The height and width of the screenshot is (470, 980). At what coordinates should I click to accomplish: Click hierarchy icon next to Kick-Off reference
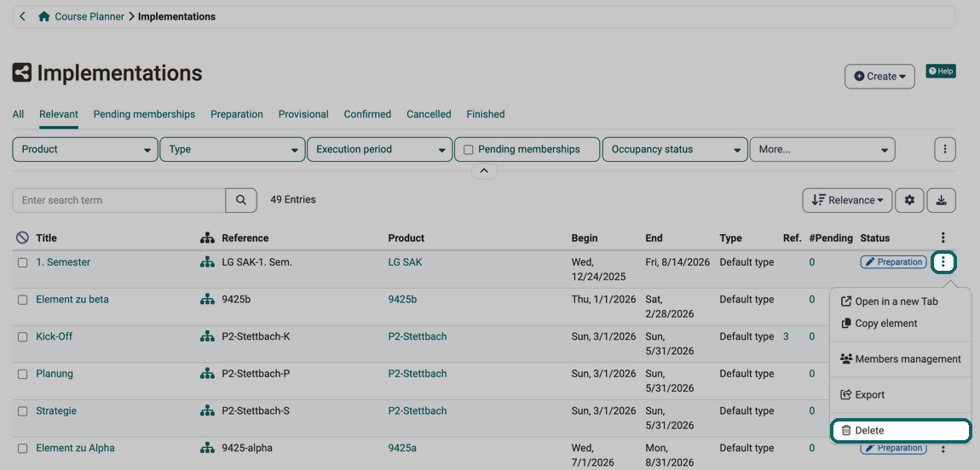tap(207, 337)
